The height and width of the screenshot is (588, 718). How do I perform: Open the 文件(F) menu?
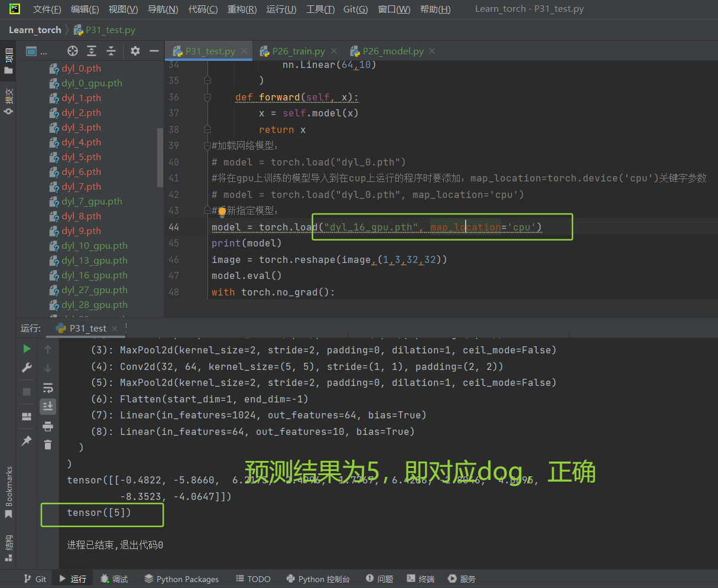tap(47, 9)
